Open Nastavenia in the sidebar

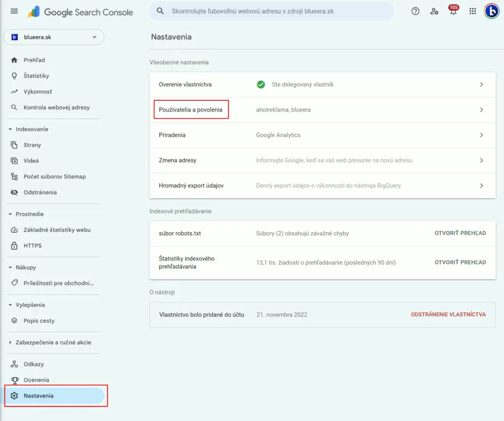pos(38,396)
